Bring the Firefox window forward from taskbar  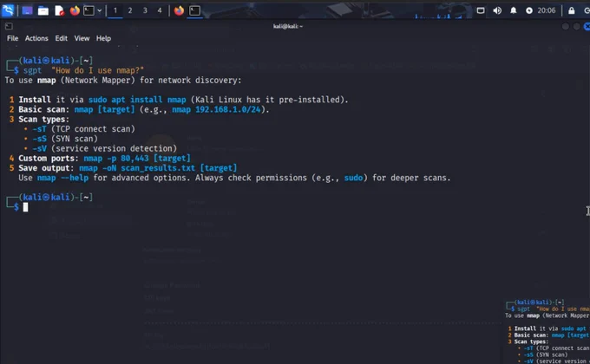[x=179, y=10]
